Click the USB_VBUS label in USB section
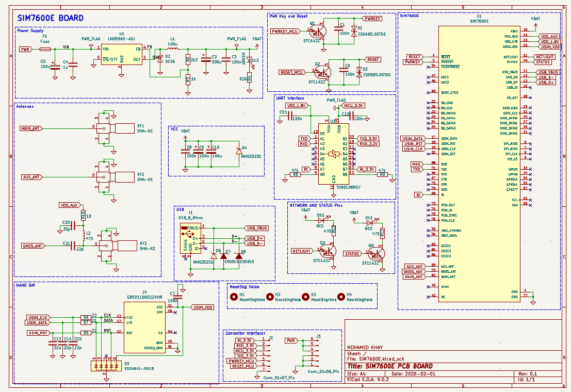The height and width of the screenshot is (392, 571). [x=257, y=228]
